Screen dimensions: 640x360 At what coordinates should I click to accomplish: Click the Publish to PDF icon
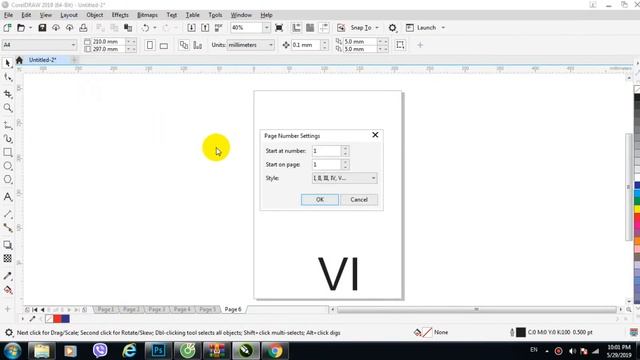(219, 28)
